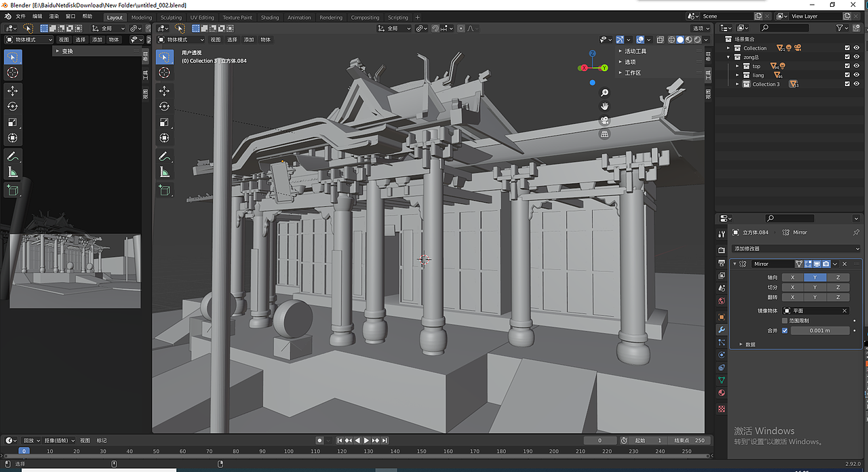Switch viewport to wireframe shading mode

(x=671, y=39)
